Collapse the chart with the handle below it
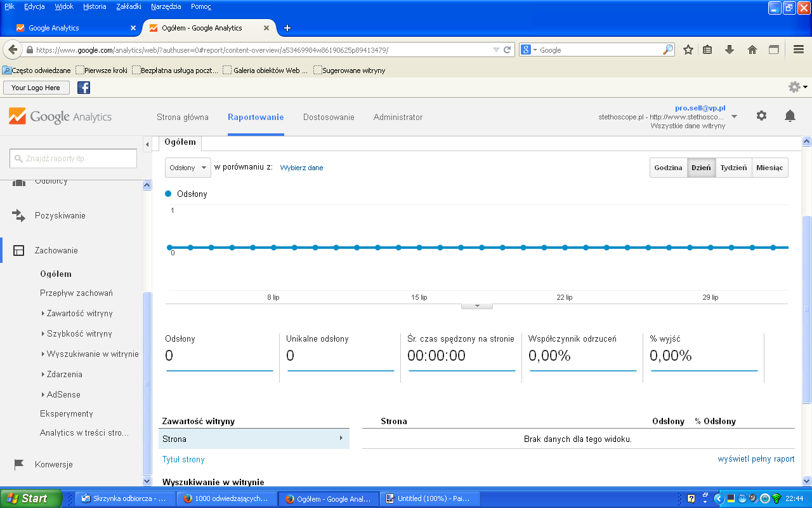812x508 pixels. click(x=476, y=306)
